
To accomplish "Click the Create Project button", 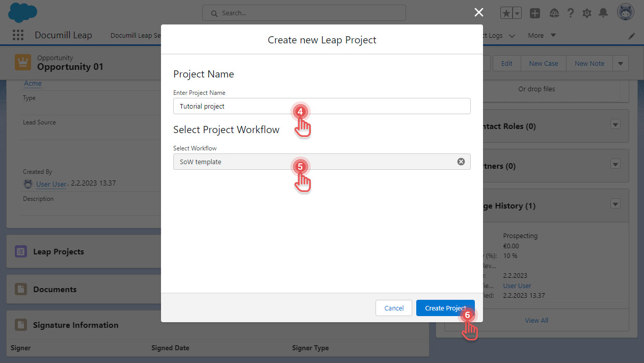I will click(x=445, y=308).
